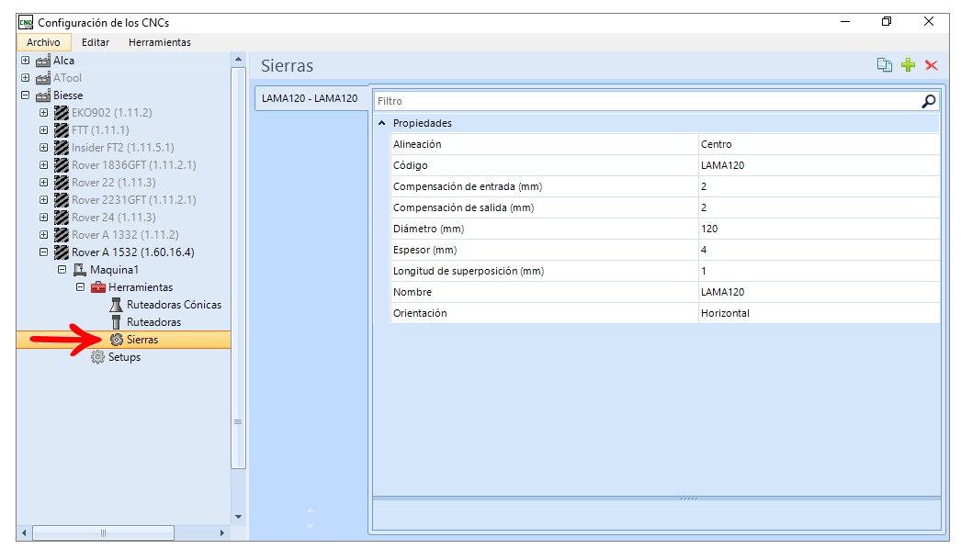Viewport: 961px width, 560px height.
Task: Click the Rover A 1532 machine icon
Action: point(62,252)
